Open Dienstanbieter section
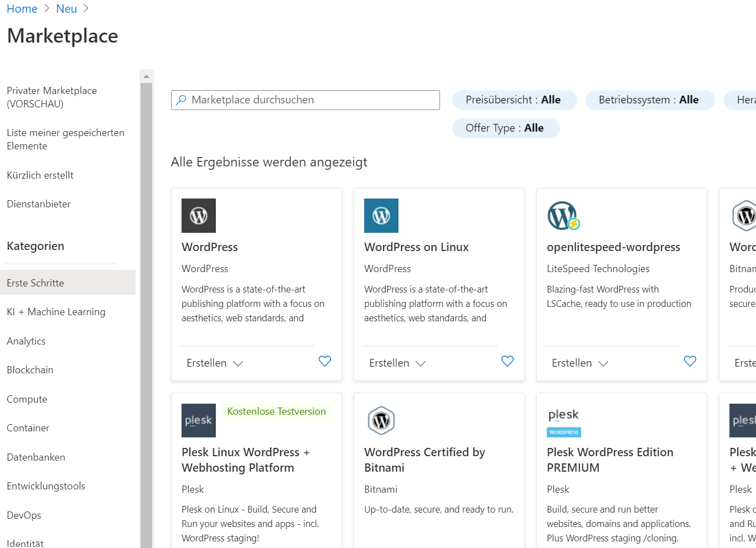This screenshot has height=548, width=756. [x=39, y=204]
